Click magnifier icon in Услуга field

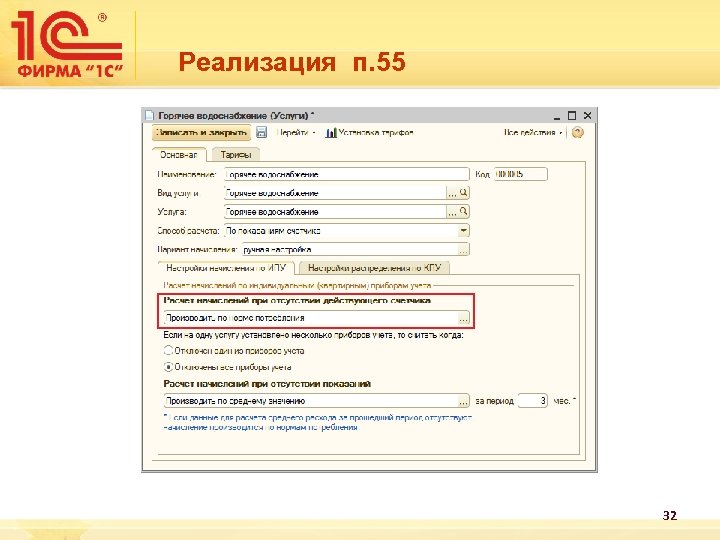tap(464, 212)
